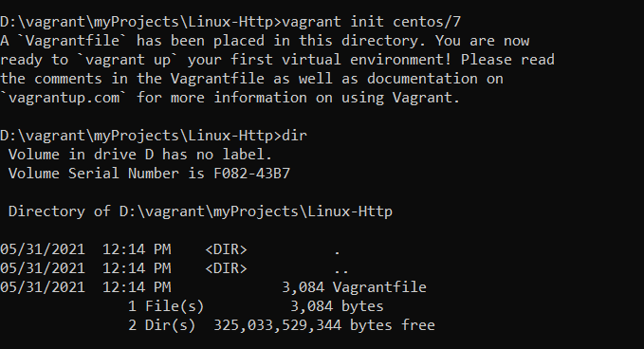Image resolution: width=644 pixels, height=349 pixels.
Task: Click the 'Directory of D:\vagrant\myProjects\Linux-Http' line
Action: pyautogui.click(x=200, y=211)
